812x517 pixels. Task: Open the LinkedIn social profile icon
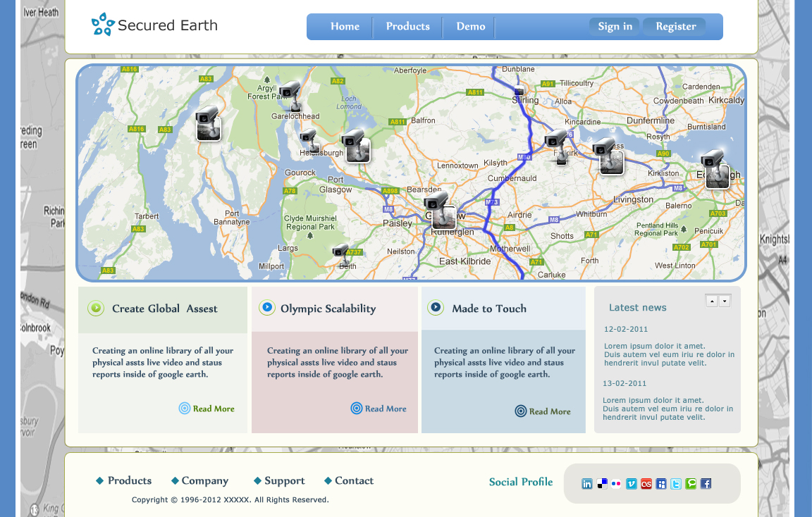[586, 484]
